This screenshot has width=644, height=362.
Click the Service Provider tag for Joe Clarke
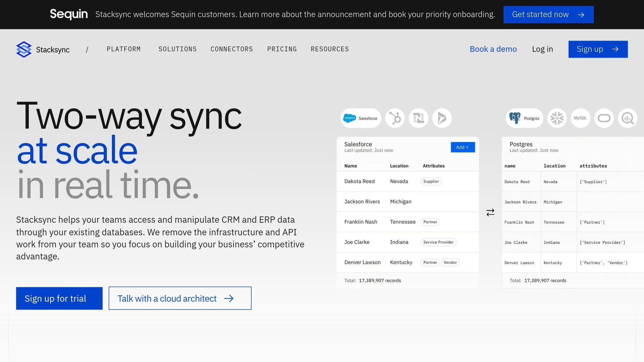(438, 242)
